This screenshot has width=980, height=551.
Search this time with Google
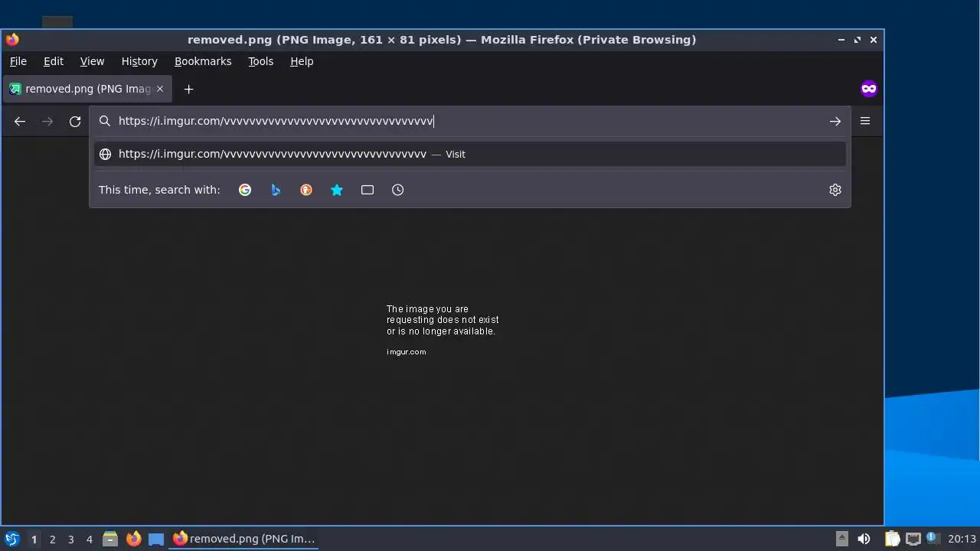click(245, 190)
